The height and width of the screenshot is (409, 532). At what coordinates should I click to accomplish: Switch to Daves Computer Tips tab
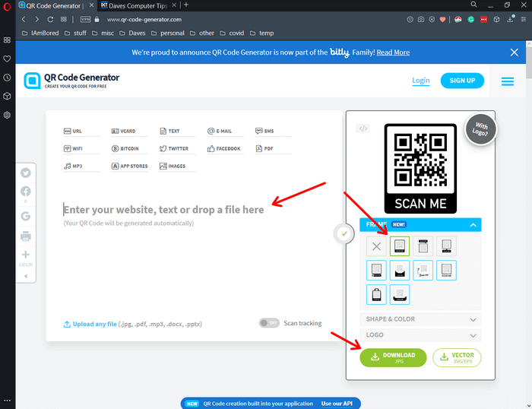pyautogui.click(x=138, y=6)
